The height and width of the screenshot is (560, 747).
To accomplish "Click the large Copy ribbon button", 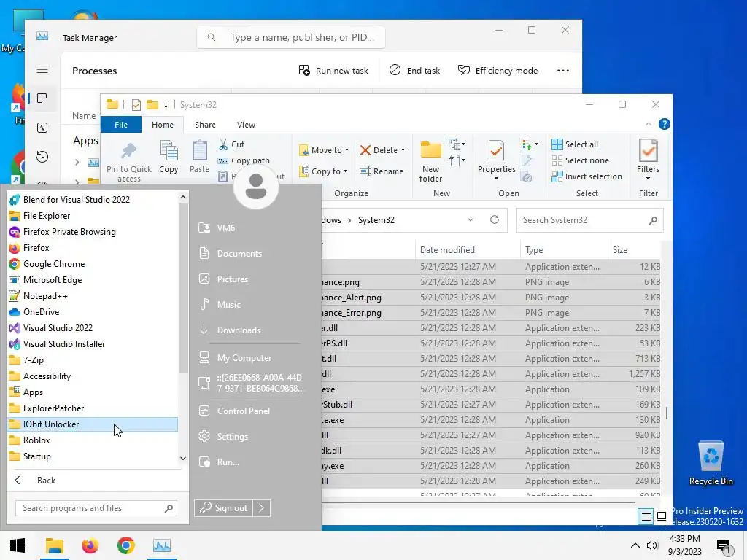I will [x=169, y=157].
